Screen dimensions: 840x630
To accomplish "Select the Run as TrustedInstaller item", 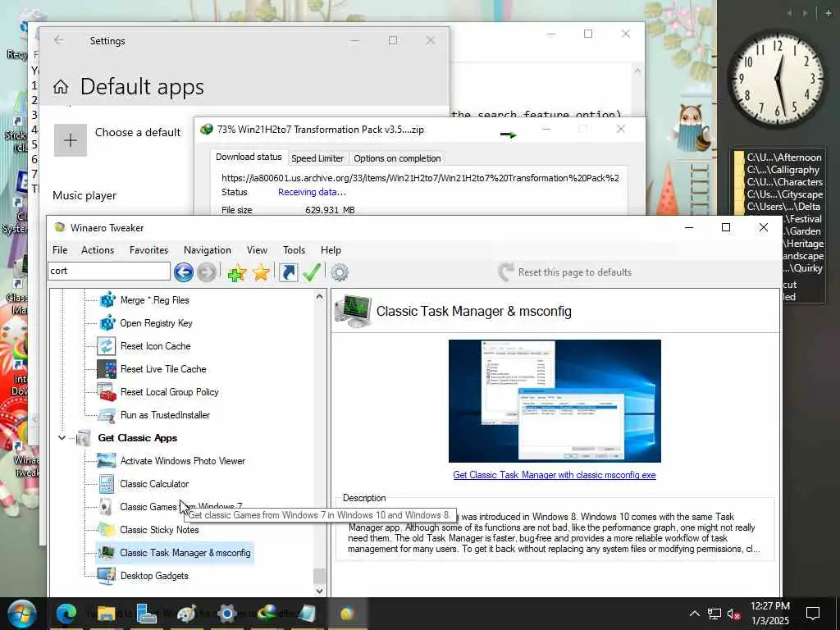I will pyautogui.click(x=165, y=415).
